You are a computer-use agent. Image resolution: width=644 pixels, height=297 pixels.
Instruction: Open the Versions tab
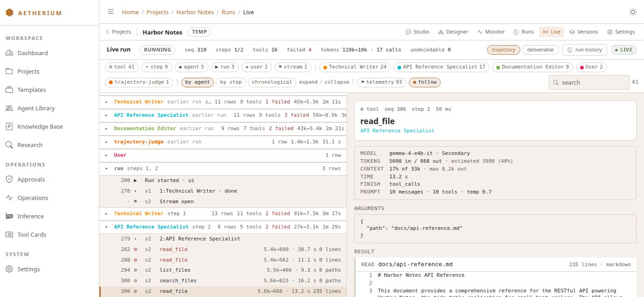[584, 32]
